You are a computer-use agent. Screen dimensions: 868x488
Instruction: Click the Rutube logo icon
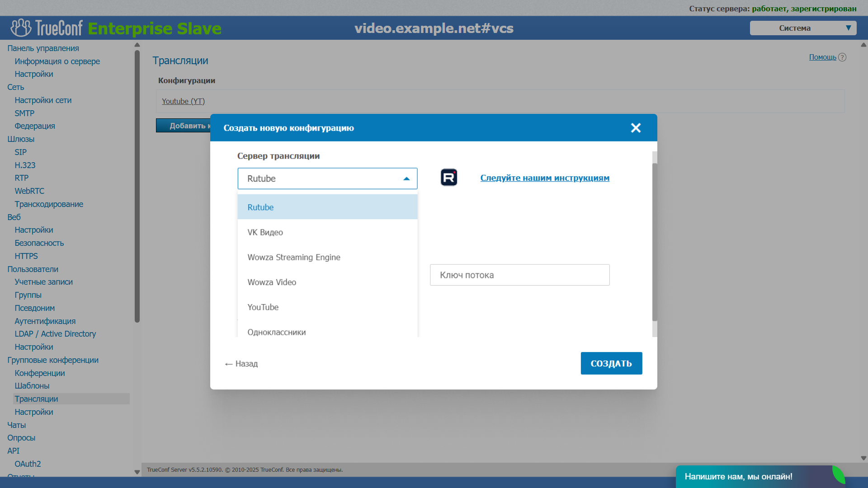click(448, 178)
